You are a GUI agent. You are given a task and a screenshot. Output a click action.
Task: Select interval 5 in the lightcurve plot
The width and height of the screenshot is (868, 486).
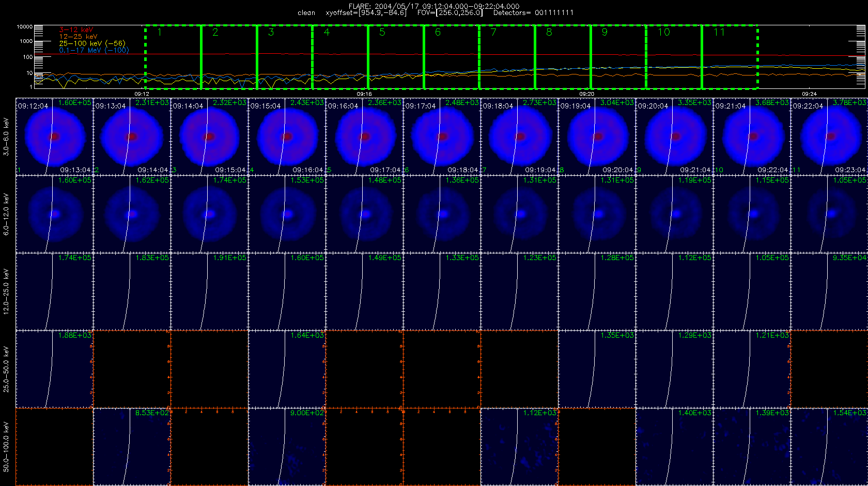click(396, 57)
